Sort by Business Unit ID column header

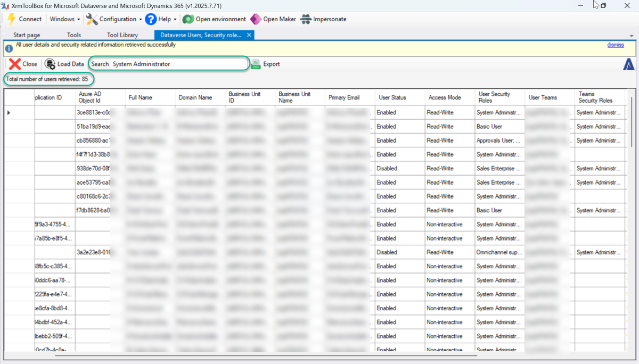click(x=250, y=97)
